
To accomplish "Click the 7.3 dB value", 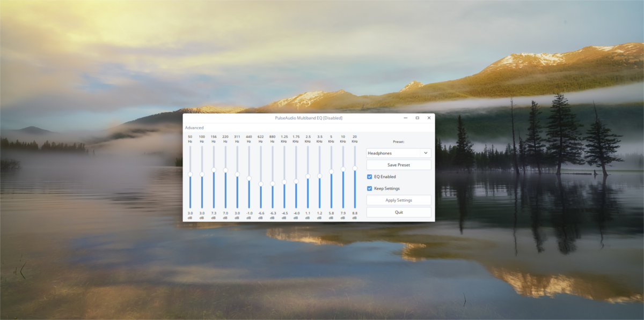I will tap(214, 215).
